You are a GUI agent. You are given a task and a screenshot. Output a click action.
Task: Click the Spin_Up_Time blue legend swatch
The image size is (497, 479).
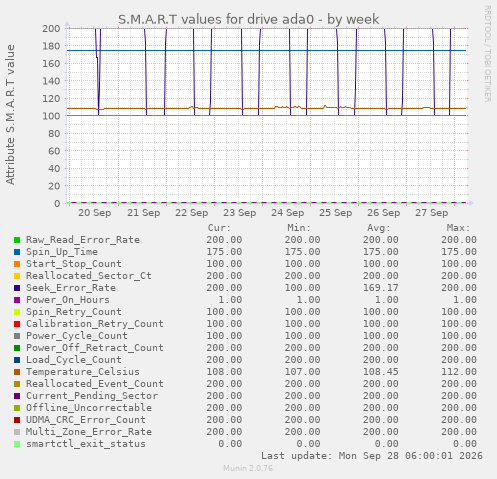17,252
